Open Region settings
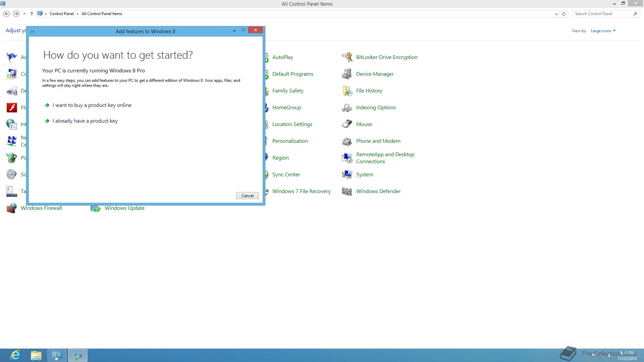The height and width of the screenshot is (362, 644). [x=280, y=158]
